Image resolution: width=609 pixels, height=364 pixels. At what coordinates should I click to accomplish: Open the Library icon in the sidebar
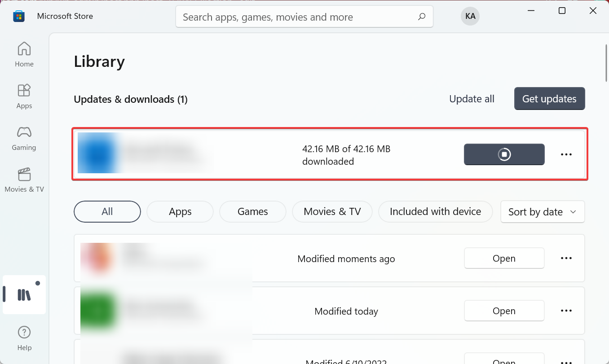pos(24,294)
